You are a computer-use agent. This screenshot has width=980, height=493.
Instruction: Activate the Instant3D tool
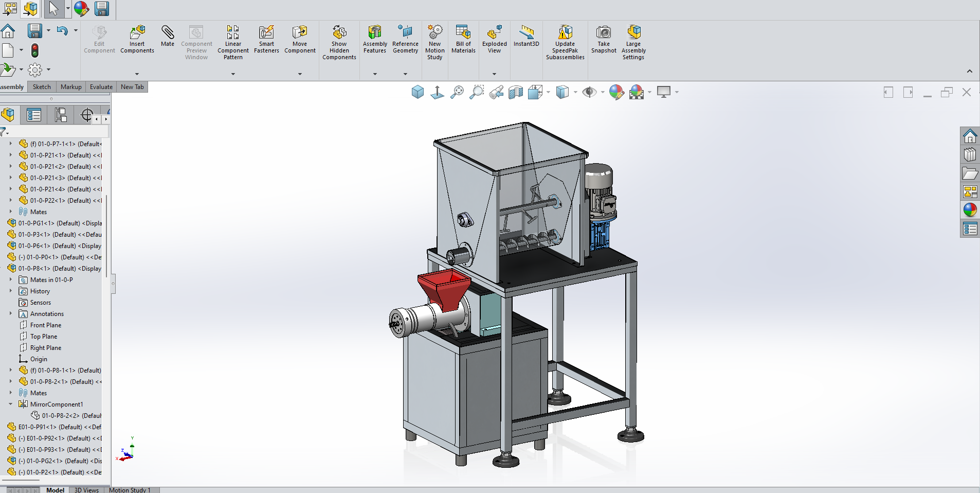526,36
